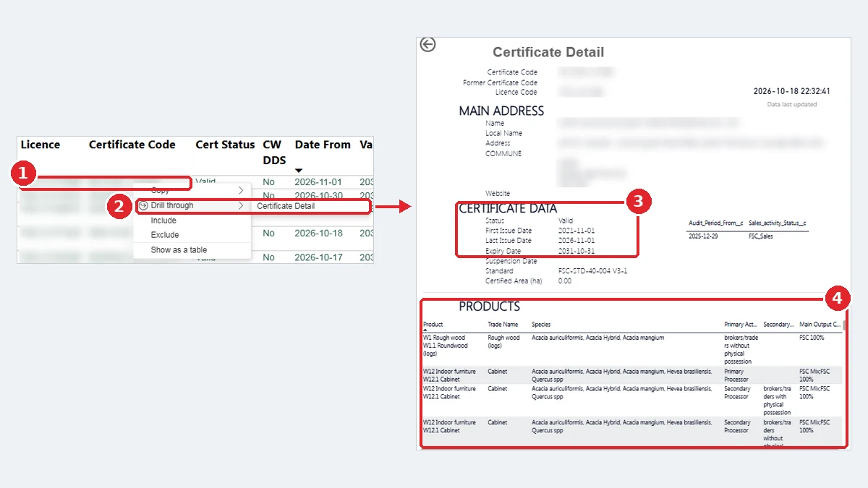This screenshot has width=868, height=488.
Task: Select Include in the context menu
Action: [163, 221]
